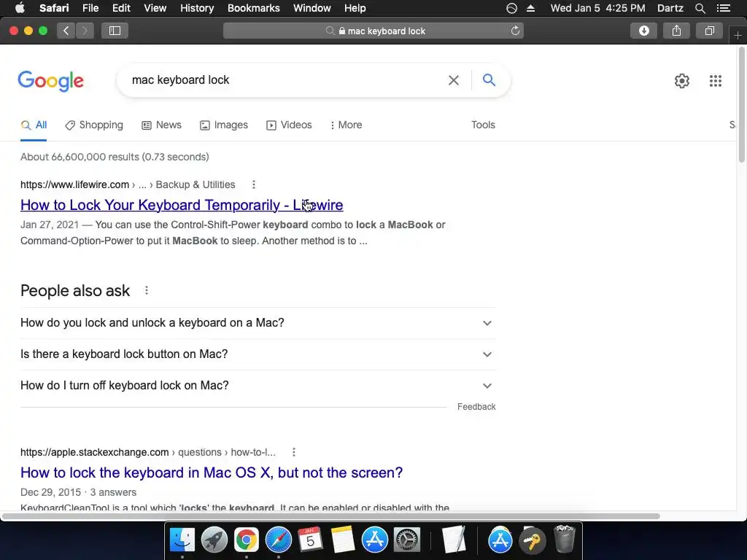Show all tabs overview button
The height and width of the screenshot is (560, 747).
tap(709, 31)
